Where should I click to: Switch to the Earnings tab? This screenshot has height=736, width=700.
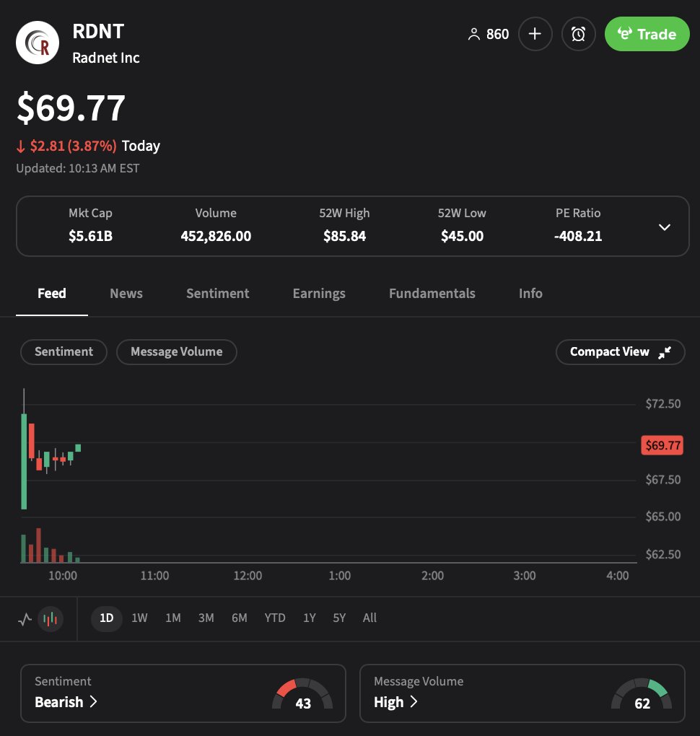tap(318, 294)
